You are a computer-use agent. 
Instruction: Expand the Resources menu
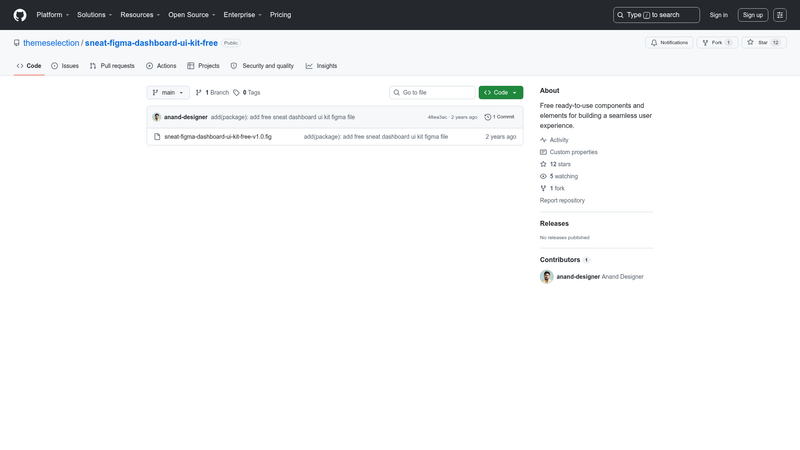point(140,15)
